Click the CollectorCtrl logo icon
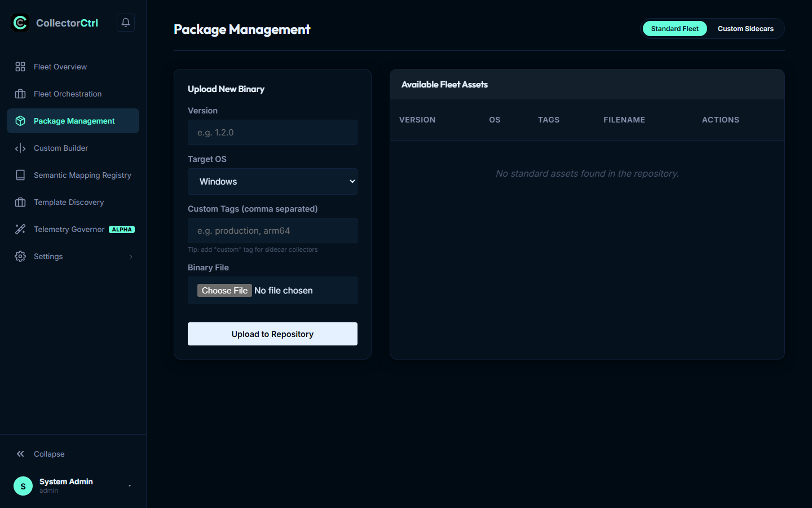 click(x=20, y=23)
